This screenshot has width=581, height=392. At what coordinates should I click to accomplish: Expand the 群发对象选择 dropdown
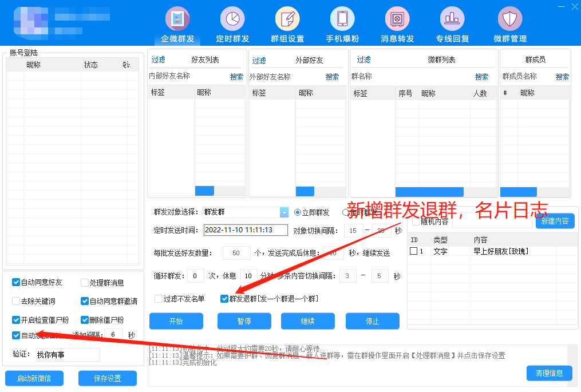[284, 212]
